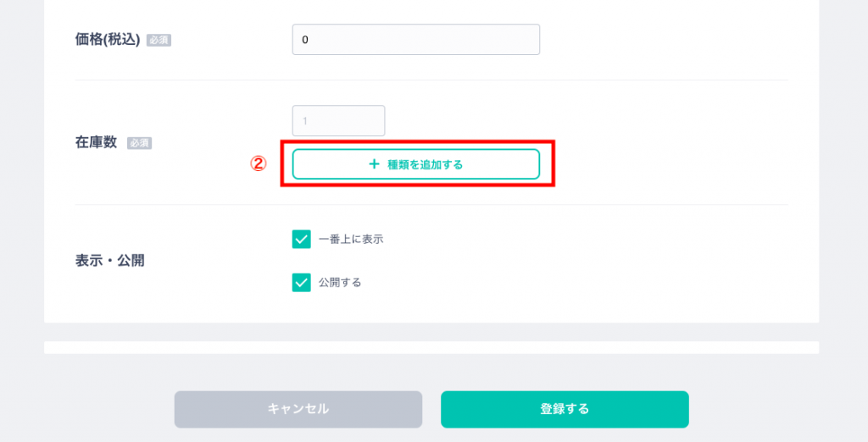Viewport: 868px width, 442px height.
Task: Click the divider line above 表示・公開 section
Action: 431,204
